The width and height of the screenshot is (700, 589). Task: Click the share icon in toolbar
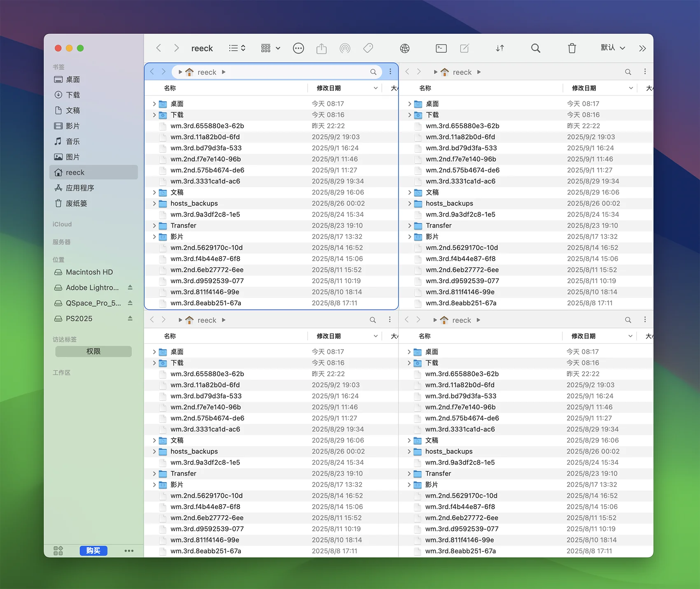click(x=322, y=48)
